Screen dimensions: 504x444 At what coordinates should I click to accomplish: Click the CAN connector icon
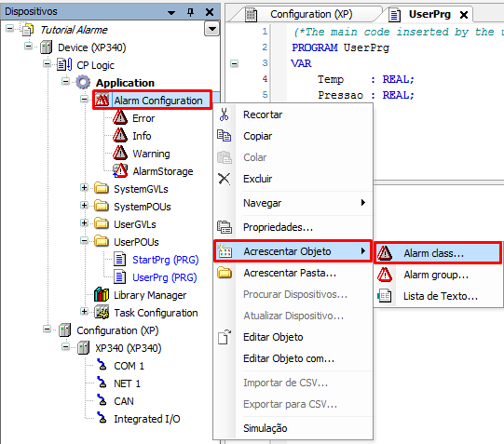102,401
